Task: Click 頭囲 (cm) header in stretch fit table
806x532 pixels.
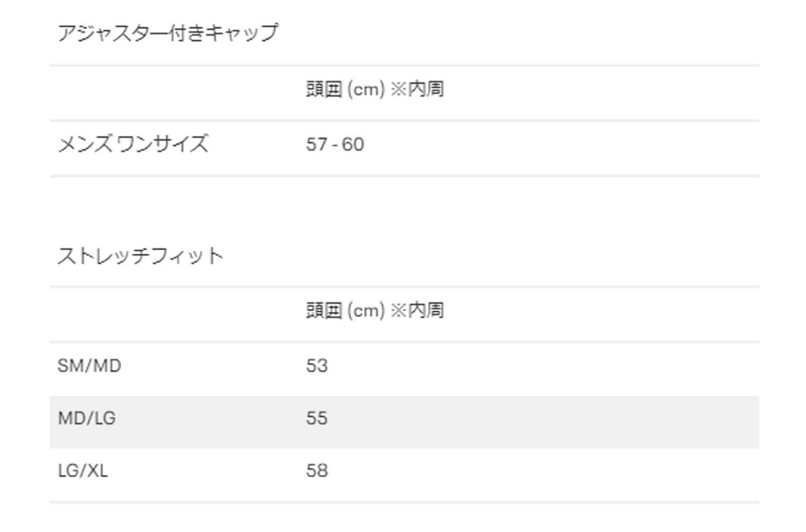Action: pyautogui.click(x=345, y=310)
